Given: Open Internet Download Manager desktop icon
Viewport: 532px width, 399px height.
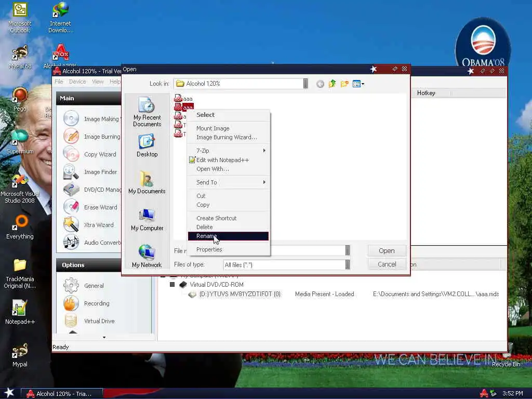Looking at the screenshot, I should (x=60, y=18).
